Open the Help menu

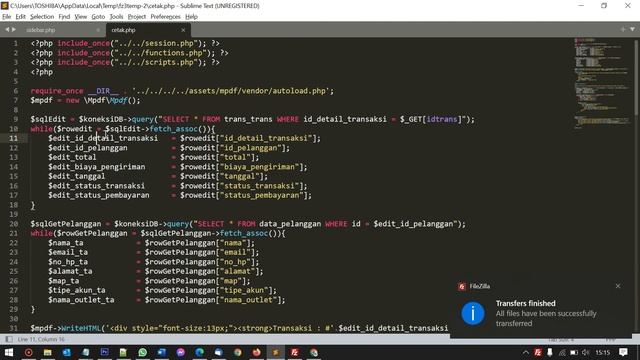[x=191, y=17]
